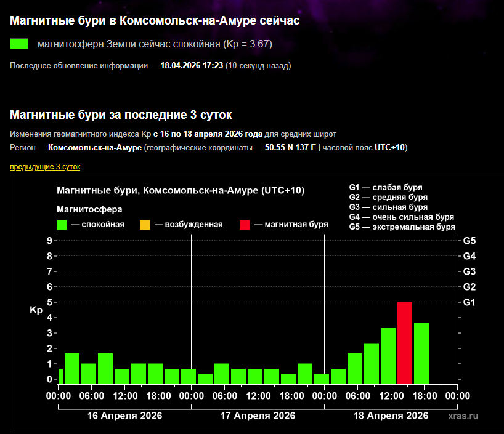Click the 'Kp' axis label on the left
The width and height of the screenshot is (504, 434).
36,310
